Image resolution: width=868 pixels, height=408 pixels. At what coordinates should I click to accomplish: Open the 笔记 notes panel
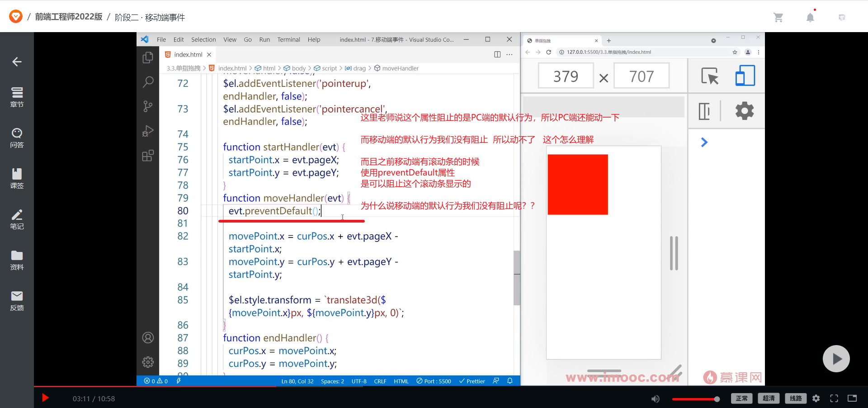pyautogui.click(x=17, y=219)
